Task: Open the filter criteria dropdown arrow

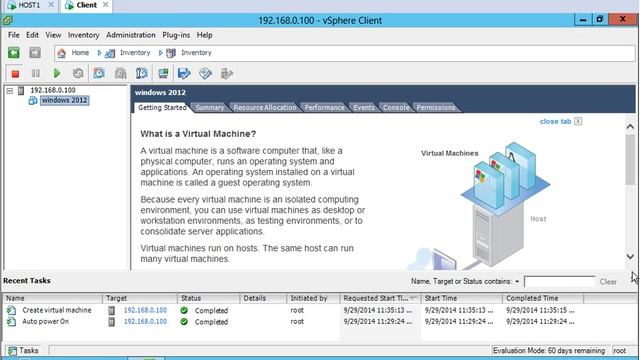Action: coord(517,282)
